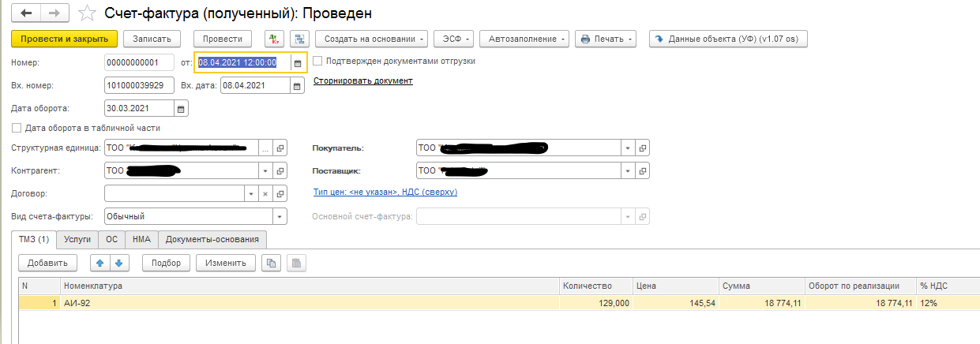Open Создать на основании dropdown

click(371, 39)
